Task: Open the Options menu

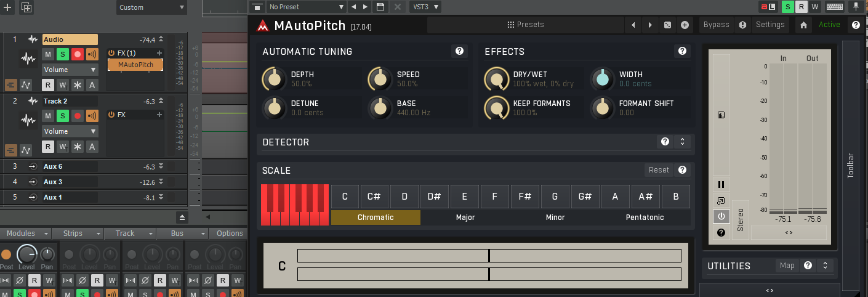Action: coord(229,234)
